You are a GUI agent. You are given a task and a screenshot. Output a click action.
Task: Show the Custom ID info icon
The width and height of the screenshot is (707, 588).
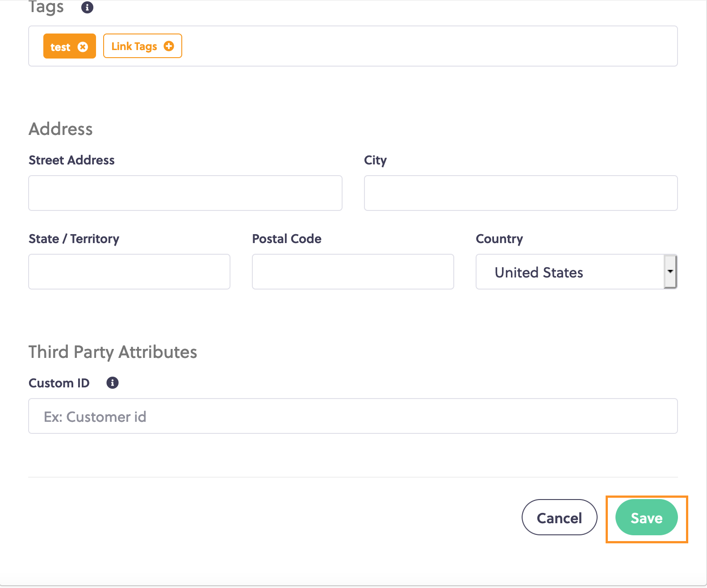(113, 382)
